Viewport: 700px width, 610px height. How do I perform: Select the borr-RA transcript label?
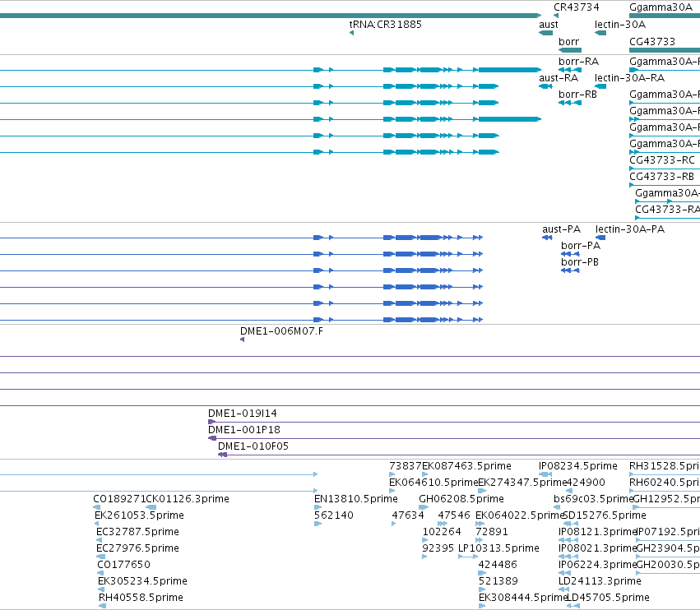click(578, 62)
